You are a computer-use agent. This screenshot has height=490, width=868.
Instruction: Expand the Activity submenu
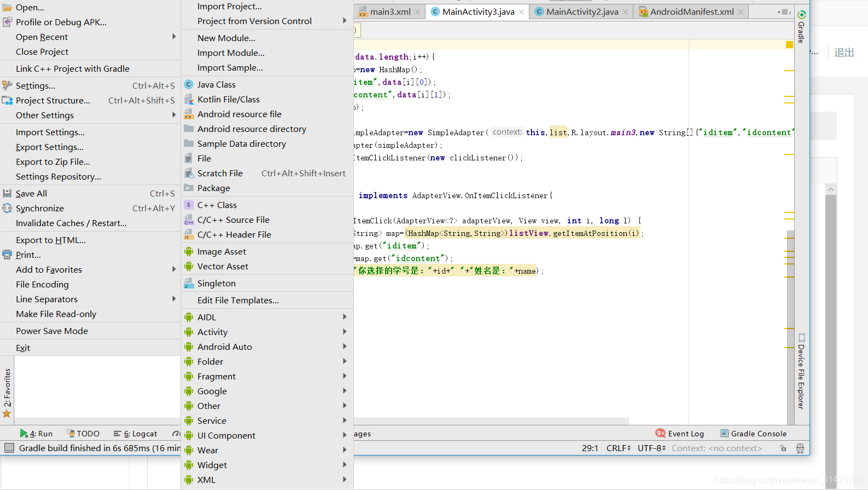pos(267,332)
